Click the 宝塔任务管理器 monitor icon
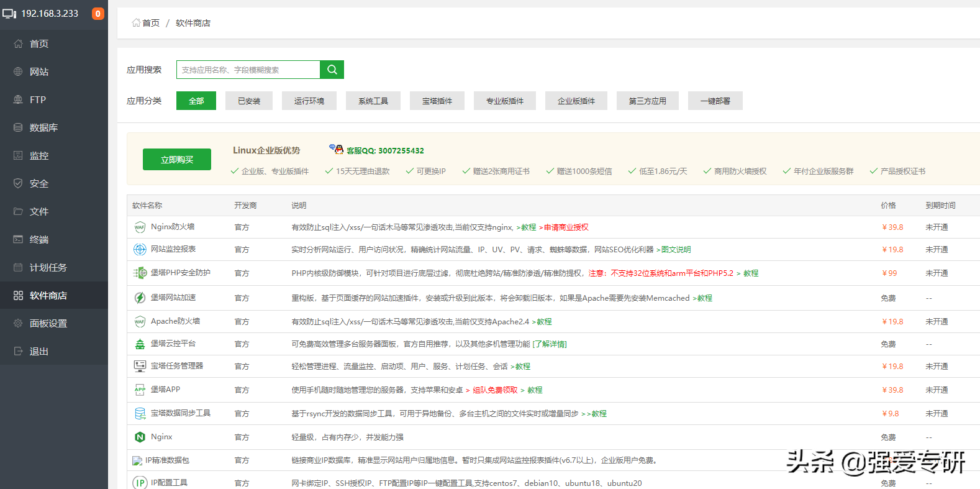 [x=140, y=366]
